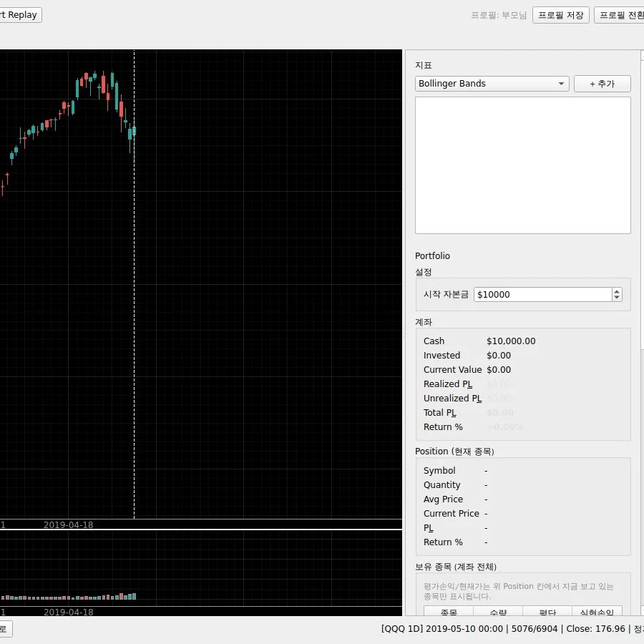Click the Cash value $10,000.00

click(511, 341)
